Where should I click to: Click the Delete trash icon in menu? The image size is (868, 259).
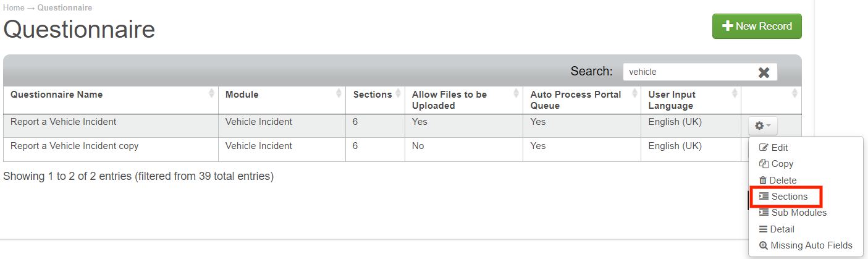tap(764, 180)
